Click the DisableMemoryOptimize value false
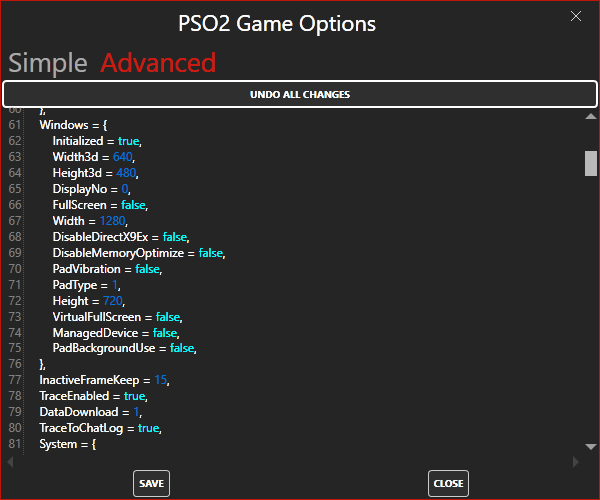The image size is (600, 500). [x=211, y=253]
